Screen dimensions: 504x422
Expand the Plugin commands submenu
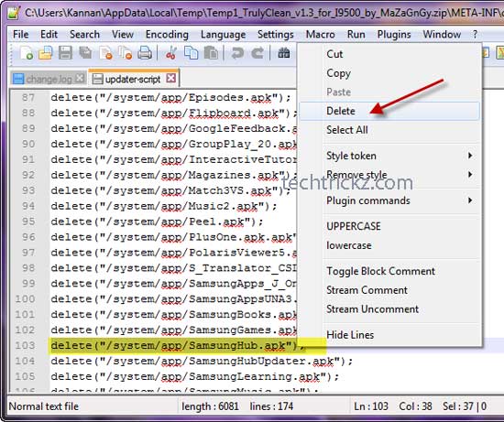[x=389, y=200]
